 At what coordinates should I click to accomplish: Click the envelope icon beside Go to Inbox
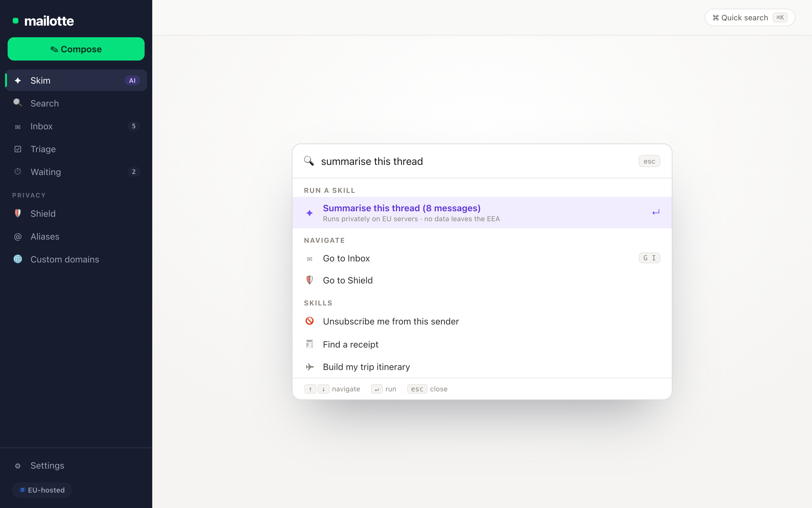310,259
